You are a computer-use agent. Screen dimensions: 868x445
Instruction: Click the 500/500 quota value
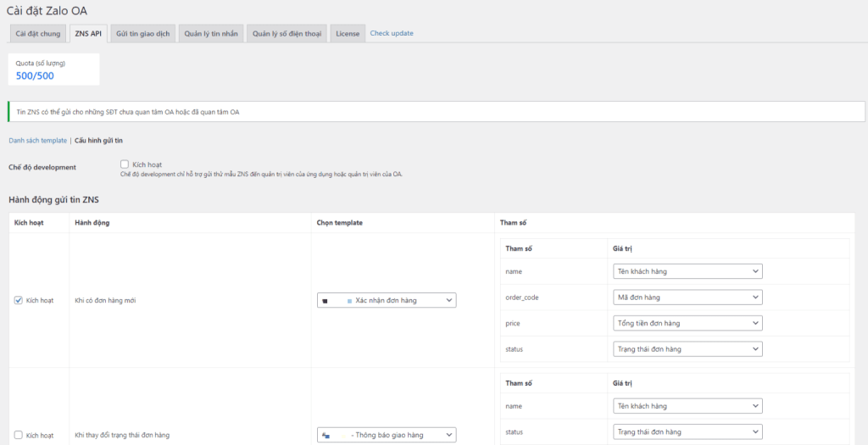click(36, 75)
